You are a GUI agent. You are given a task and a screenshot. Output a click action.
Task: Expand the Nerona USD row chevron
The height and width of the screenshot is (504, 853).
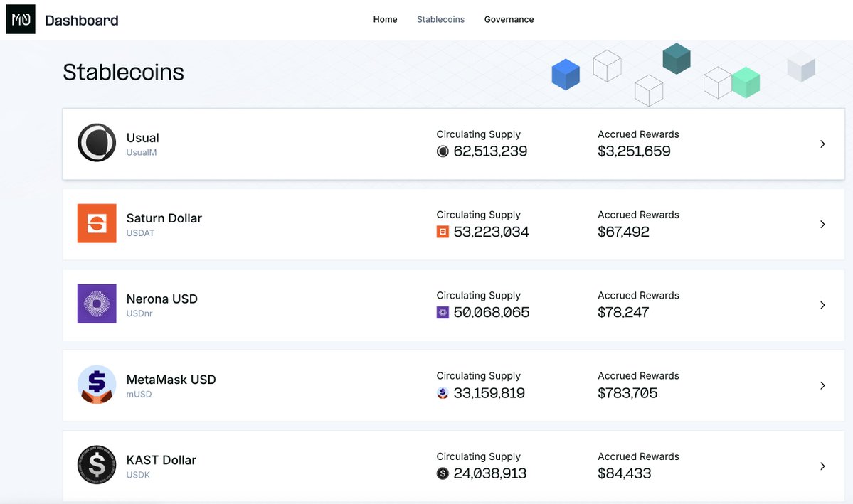point(822,305)
